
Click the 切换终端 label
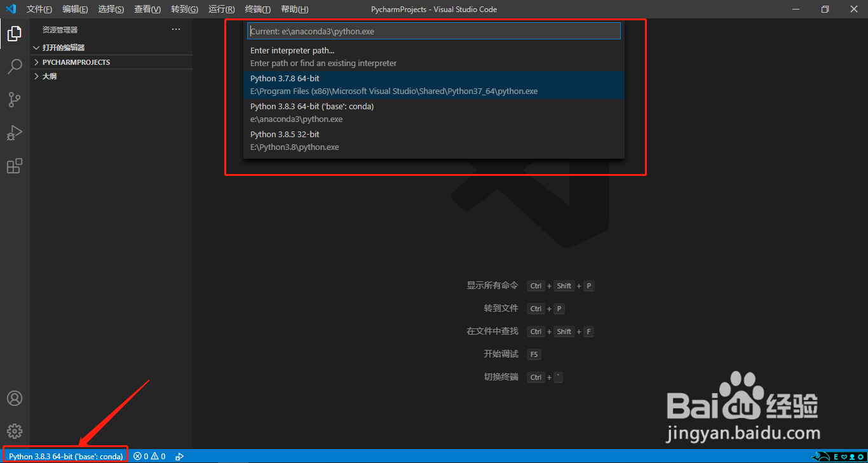(x=501, y=377)
